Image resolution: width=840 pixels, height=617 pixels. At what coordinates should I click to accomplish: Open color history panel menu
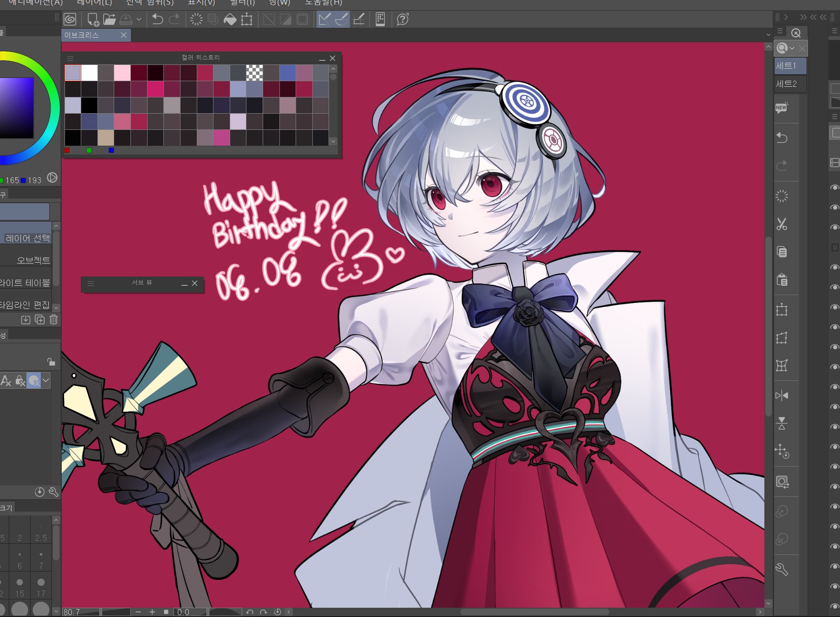click(71, 58)
